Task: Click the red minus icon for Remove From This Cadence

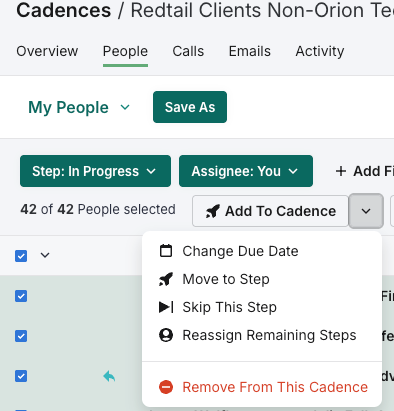Action: tap(166, 387)
